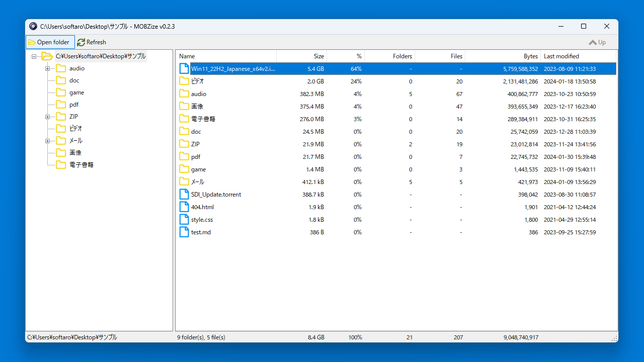Click folder icon of pdf list row
644x362 pixels.
click(184, 157)
